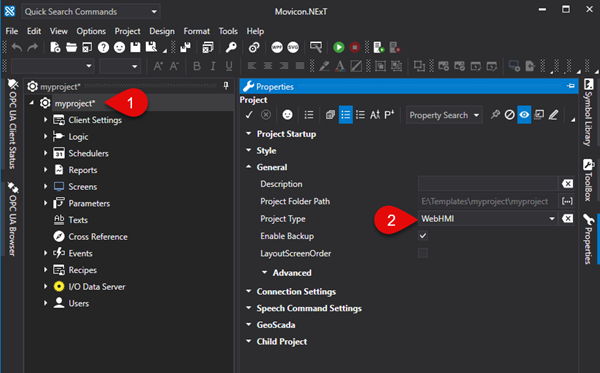Align text left in format toolbar
Image resolution: width=600 pixels, height=373 pixels.
click(x=252, y=66)
